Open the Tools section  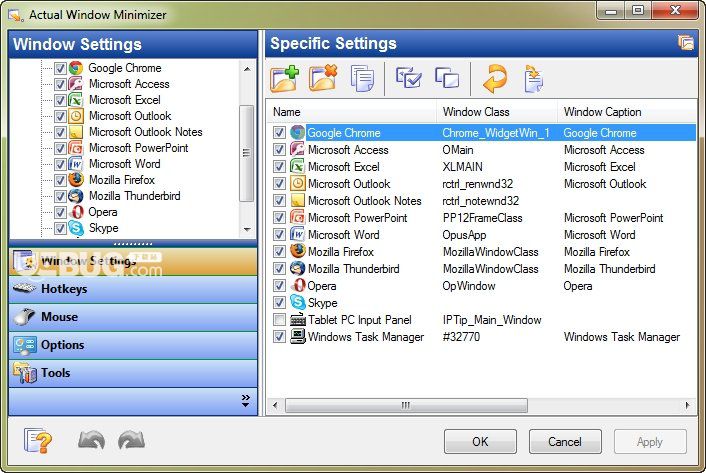point(133,373)
